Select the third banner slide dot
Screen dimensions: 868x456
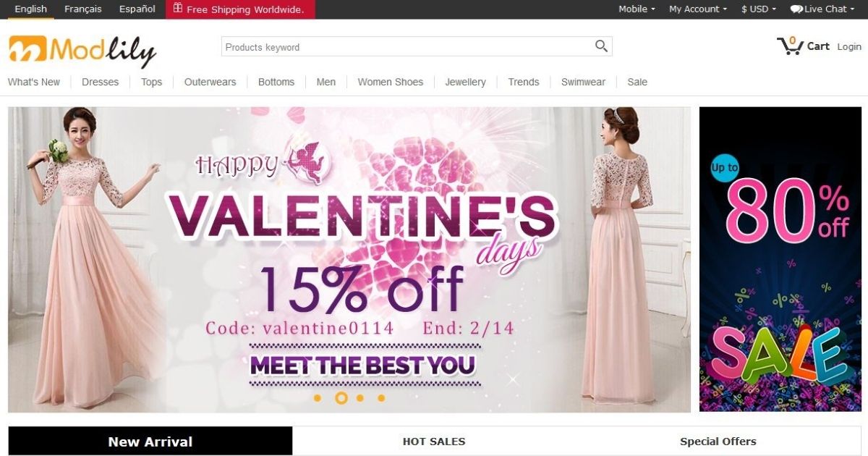360,398
